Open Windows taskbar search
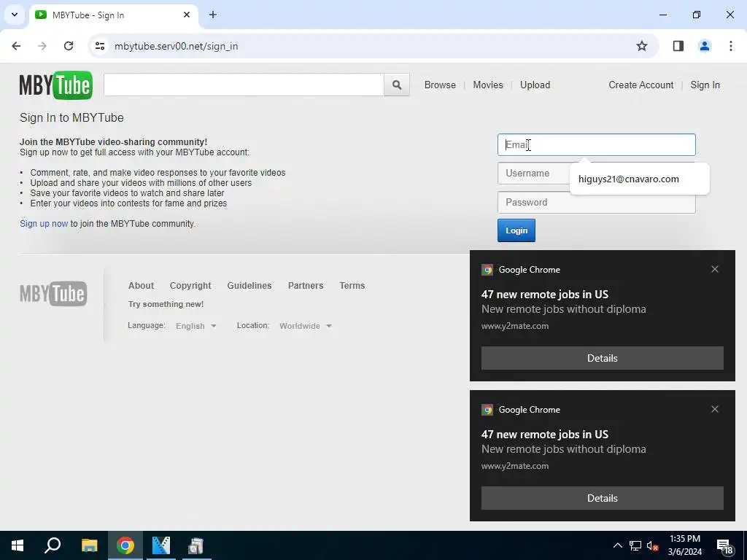747x560 pixels. 53,545
